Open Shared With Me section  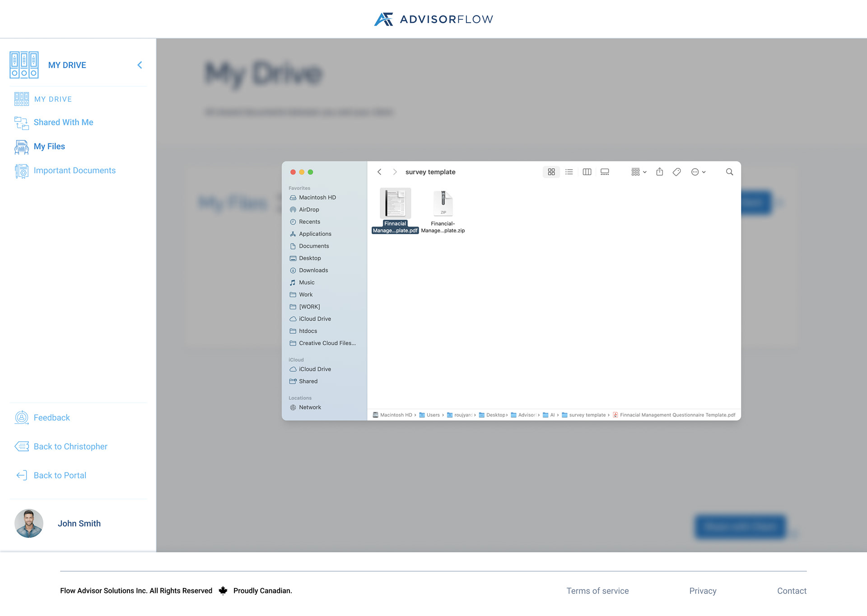pos(63,122)
